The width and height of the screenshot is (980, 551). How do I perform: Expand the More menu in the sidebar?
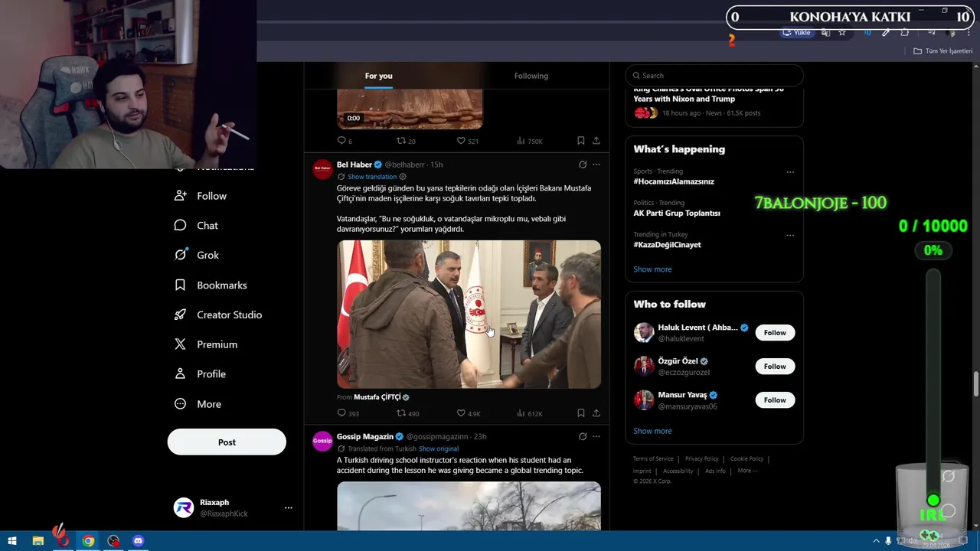click(x=198, y=404)
